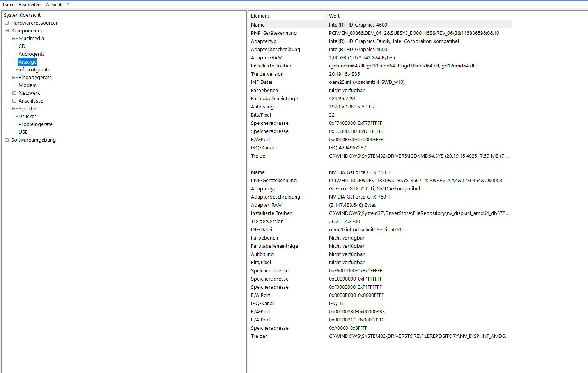
Task: Select driver version 26.21.14.3200
Action: pos(344,222)
